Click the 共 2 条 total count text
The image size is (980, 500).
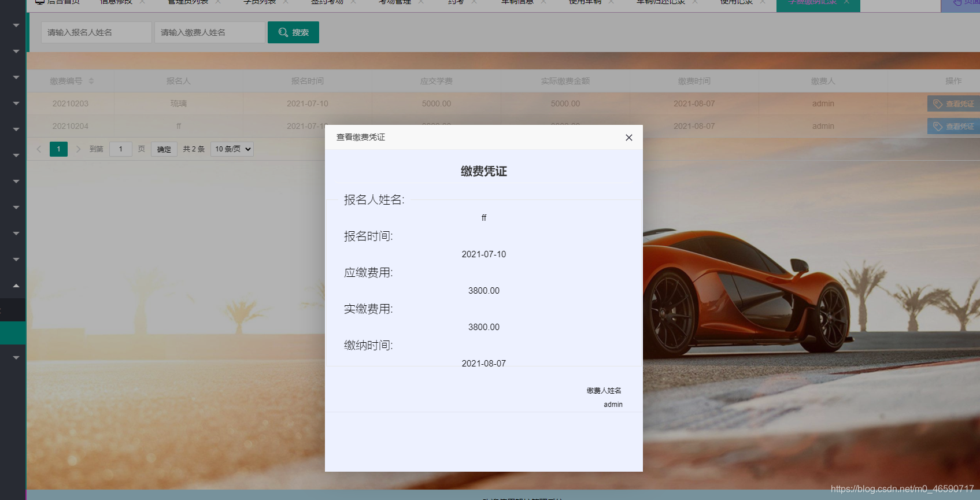(x=194, y=149)
